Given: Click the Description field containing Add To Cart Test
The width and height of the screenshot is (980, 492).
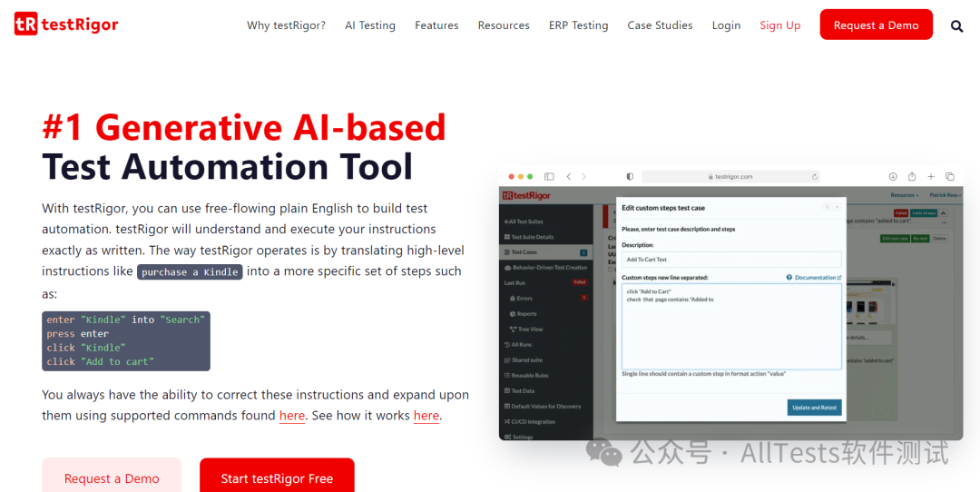Looking at the screenshot, I should pos(731,260).
